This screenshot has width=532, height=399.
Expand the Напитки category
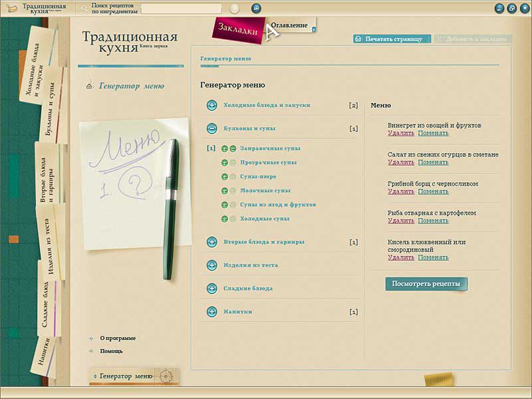(x=212, y=312)
